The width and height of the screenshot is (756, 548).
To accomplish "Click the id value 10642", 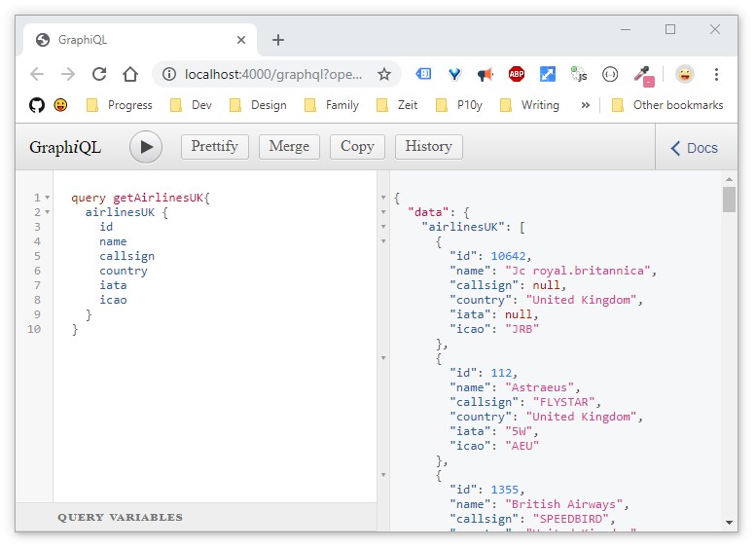I will (x=508, y=256).
